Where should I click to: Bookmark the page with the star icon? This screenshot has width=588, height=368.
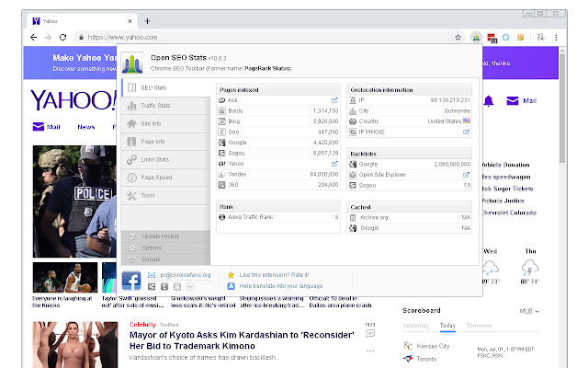click(x=458, y=37)
